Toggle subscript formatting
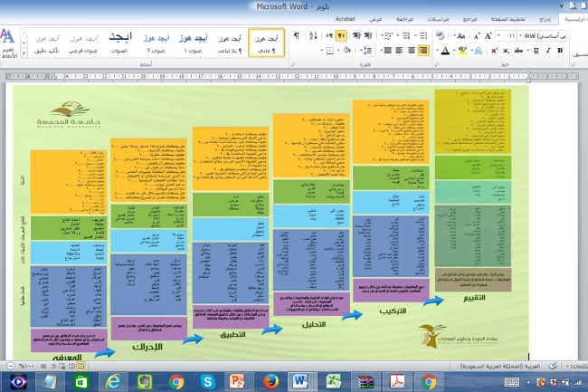 pyautogui.click(x=506, y=51)
